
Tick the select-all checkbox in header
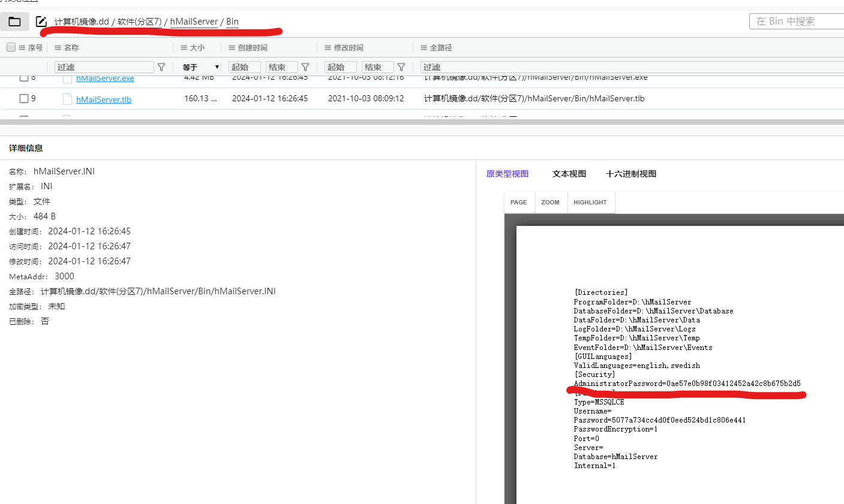click(11, 47)
